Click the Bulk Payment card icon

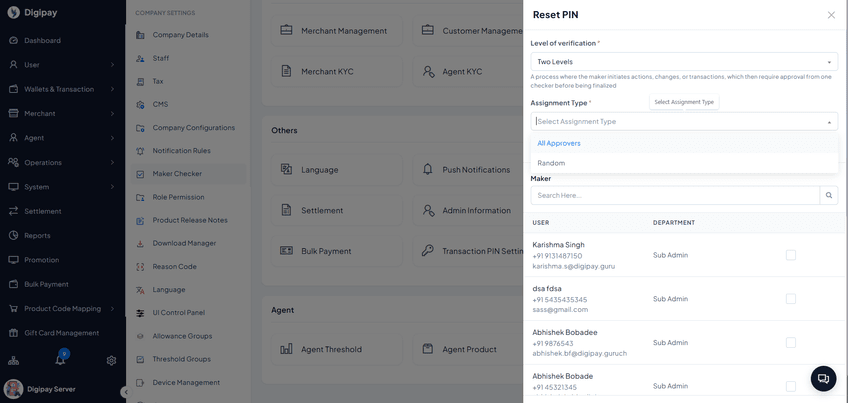(286, 251)
